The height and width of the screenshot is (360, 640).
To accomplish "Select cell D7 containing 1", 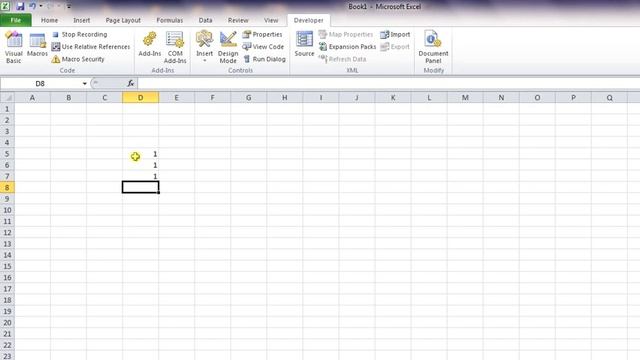I will point(140,176).
